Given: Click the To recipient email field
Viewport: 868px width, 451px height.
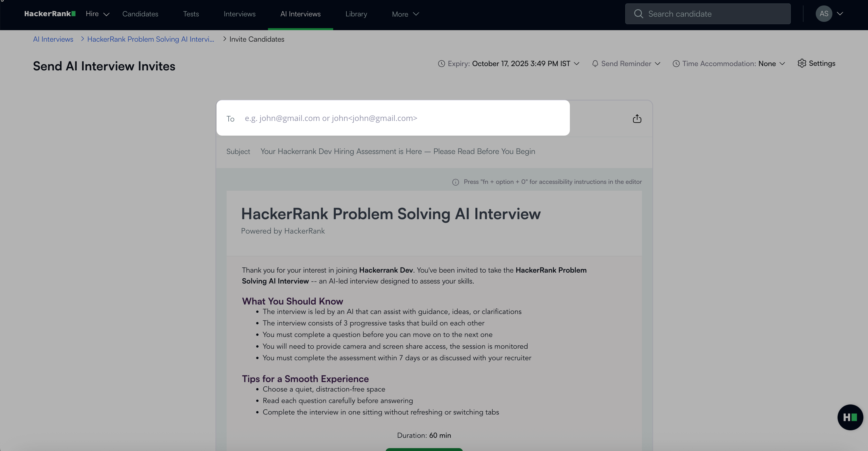Looking at the screenshot, I should coord(393,118).
